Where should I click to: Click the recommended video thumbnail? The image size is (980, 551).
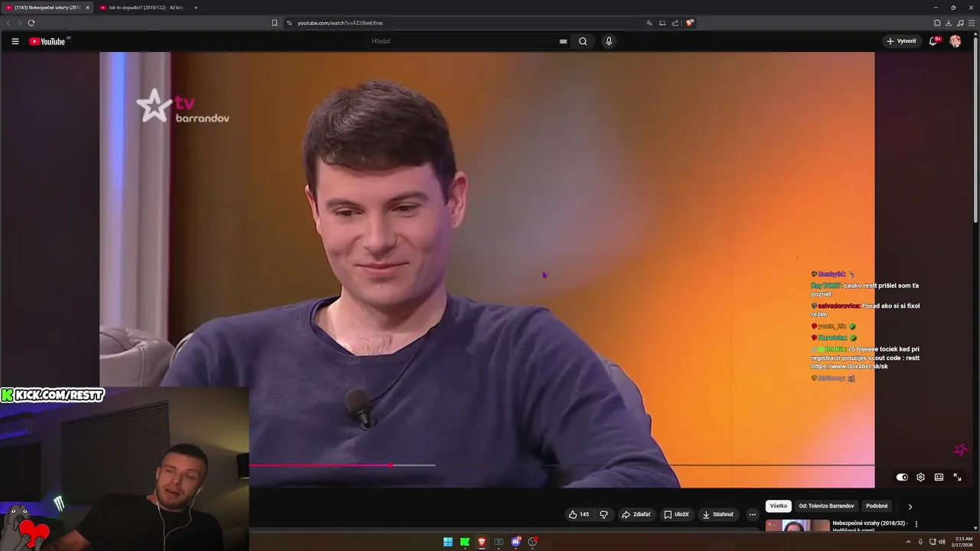click(797, 526)
